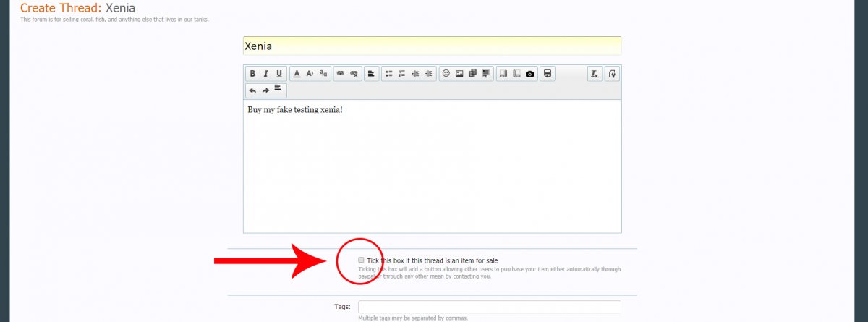The height and width of the screenshot is (322, 868).
Task: Toggle bold formatting in the editor
Action: (x=252, y=74)
